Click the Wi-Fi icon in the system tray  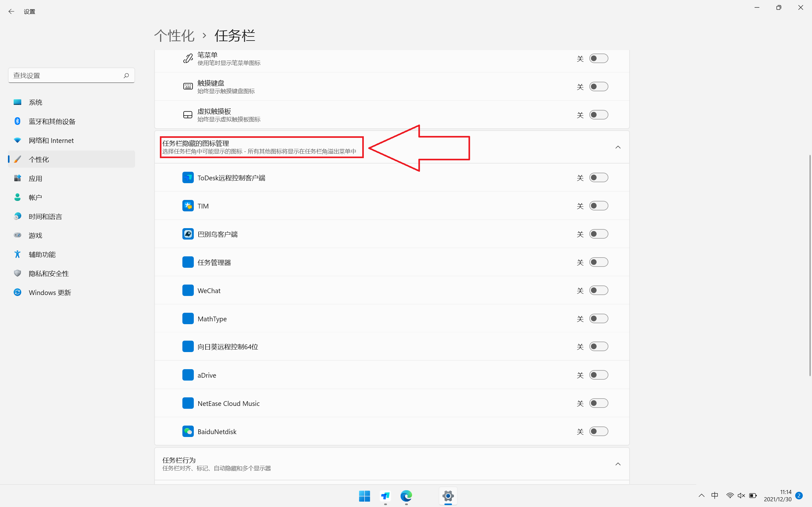(x=730, y=496)
